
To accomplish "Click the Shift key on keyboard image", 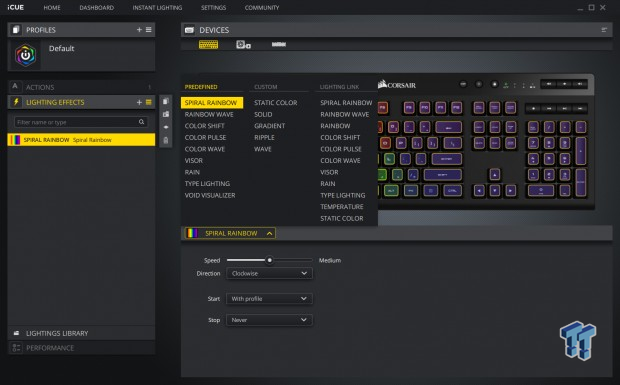I will [442, 174].
